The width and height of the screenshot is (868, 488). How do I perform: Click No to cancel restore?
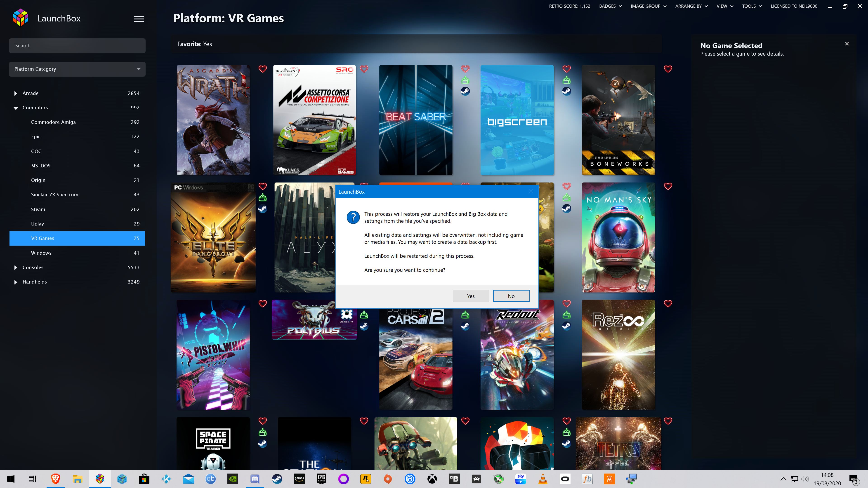511,296
